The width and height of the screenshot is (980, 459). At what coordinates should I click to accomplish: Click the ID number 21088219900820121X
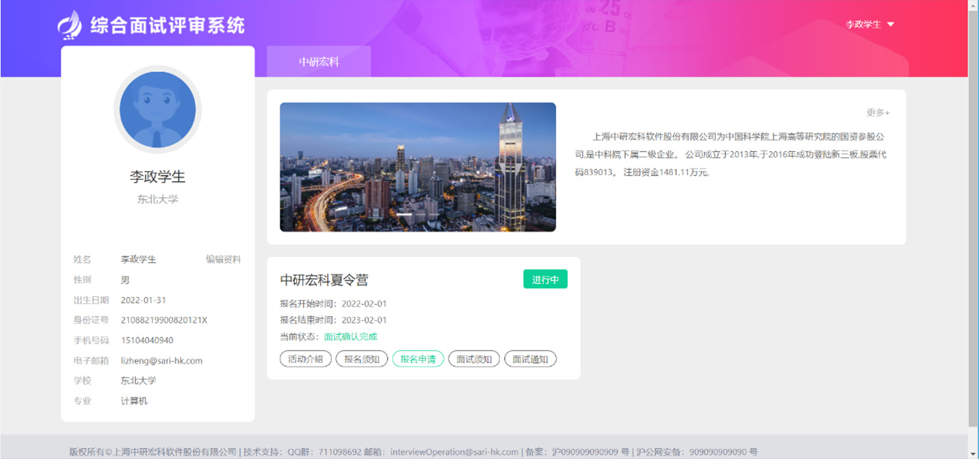point(164,320)
